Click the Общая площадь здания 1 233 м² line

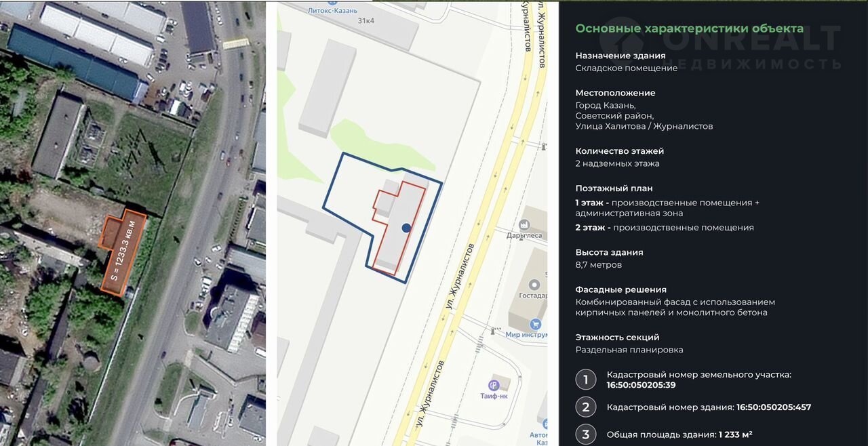(x=679, y=434)
